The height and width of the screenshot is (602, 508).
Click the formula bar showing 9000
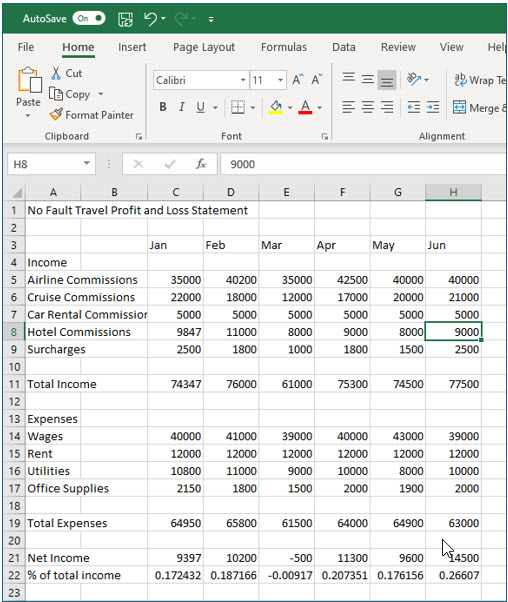click(x=363, y=164)
